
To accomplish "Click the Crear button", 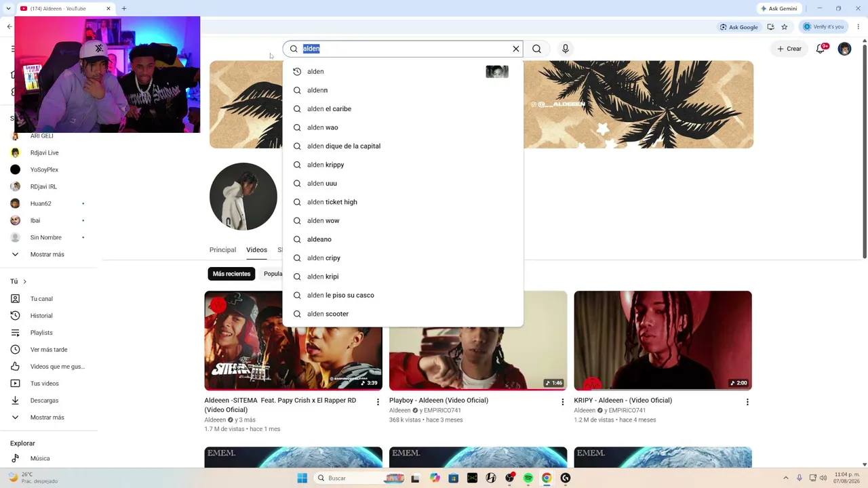I will (x=789, y=49).
